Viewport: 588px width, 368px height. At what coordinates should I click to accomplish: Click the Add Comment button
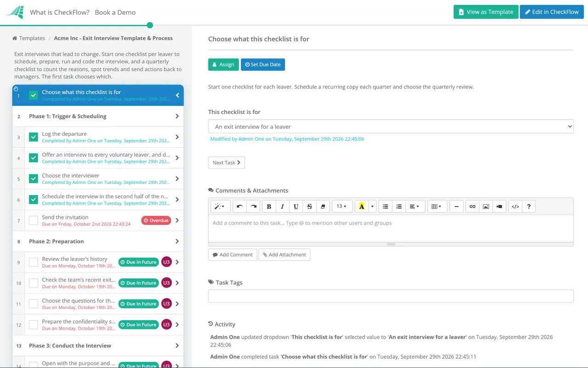[232, 255]
